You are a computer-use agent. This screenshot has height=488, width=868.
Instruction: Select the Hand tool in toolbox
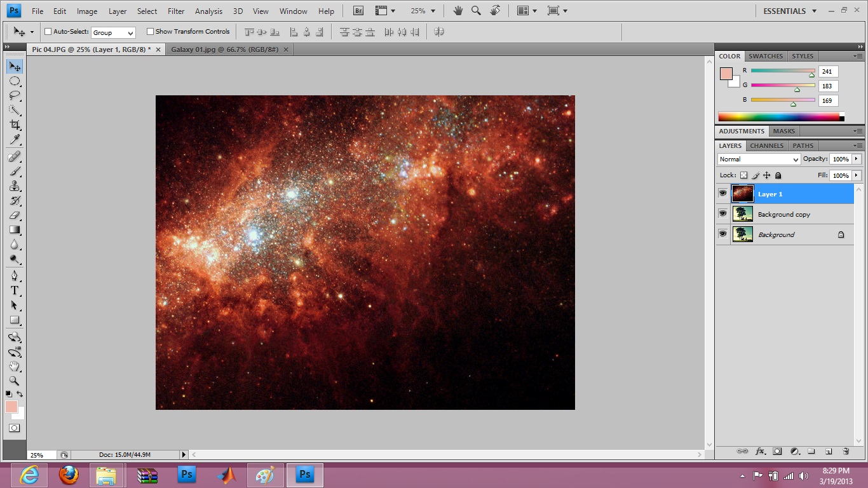(15, 367)
